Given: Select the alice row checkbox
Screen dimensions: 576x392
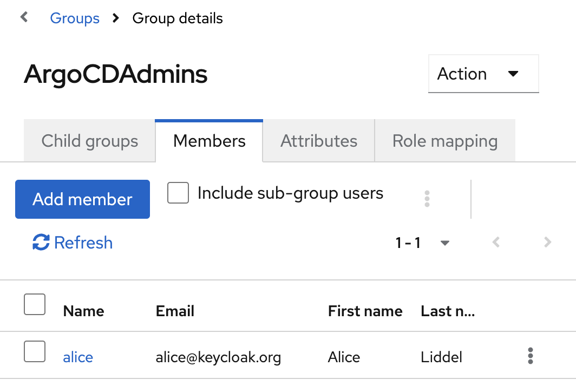Looking at the screenshot, I should [x=35, y=351].
